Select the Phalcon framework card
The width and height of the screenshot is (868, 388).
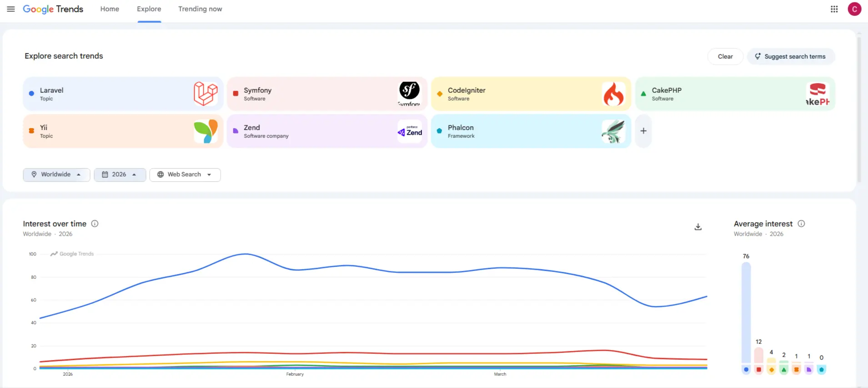(531, 131)
